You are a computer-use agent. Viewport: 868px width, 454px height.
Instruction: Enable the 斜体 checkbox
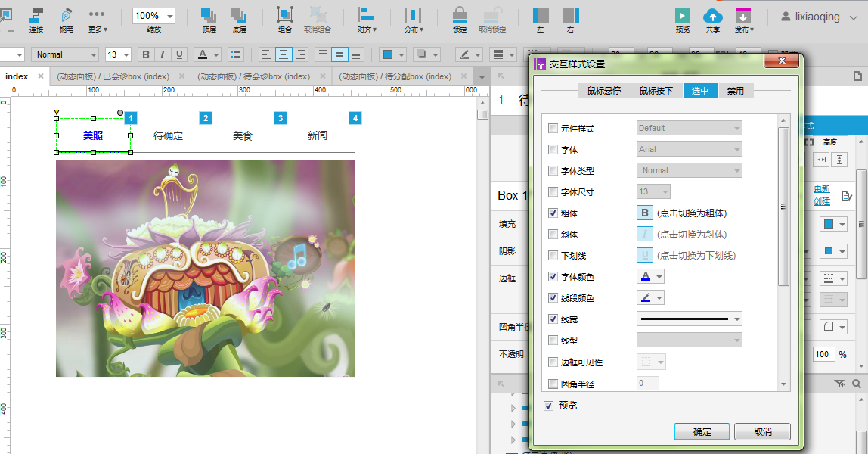pyautogui.click(x=553, y=235)
